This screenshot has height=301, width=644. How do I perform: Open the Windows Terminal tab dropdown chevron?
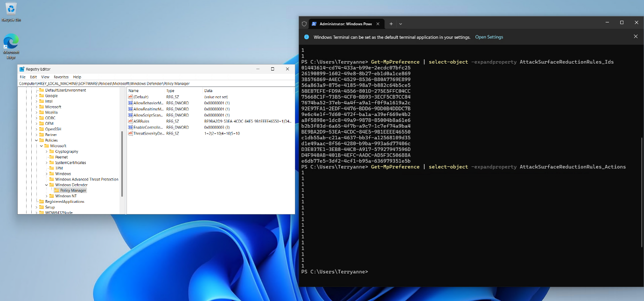(x=400, y=23)
